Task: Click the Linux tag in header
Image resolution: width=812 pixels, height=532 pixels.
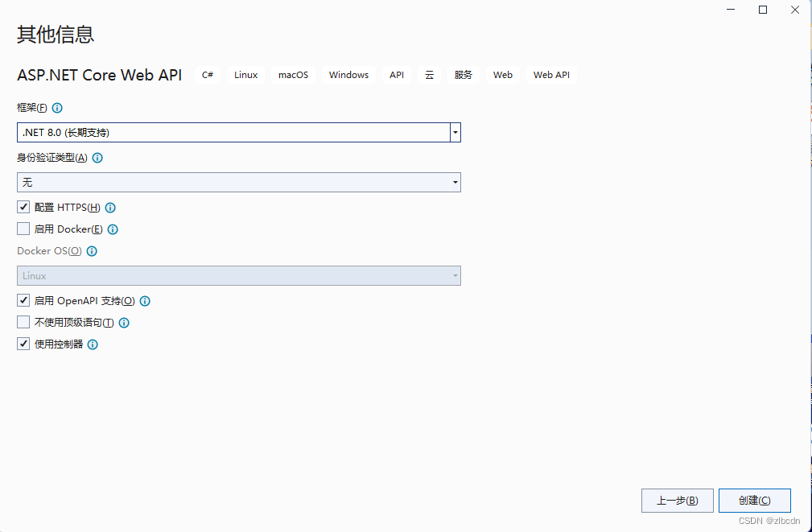Action: coord(246,75)
